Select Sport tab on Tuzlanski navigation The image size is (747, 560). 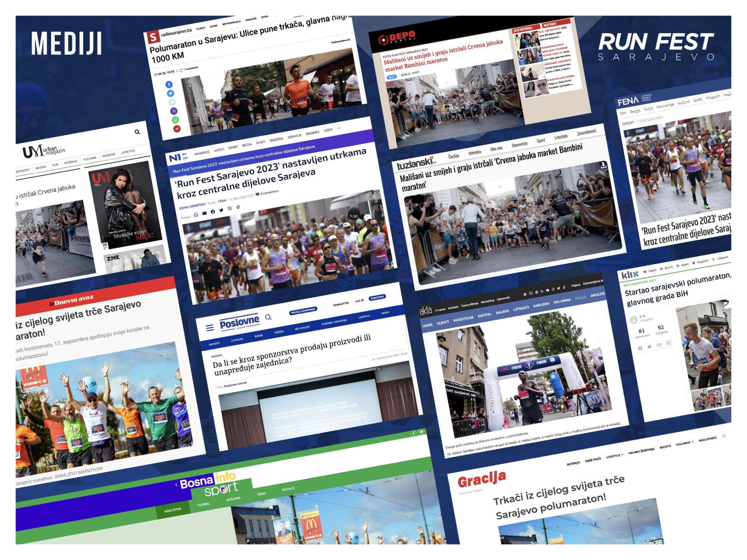(541, 141)
